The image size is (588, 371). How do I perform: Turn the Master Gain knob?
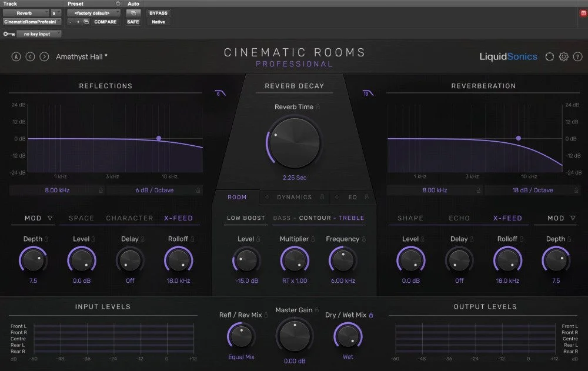295,336
